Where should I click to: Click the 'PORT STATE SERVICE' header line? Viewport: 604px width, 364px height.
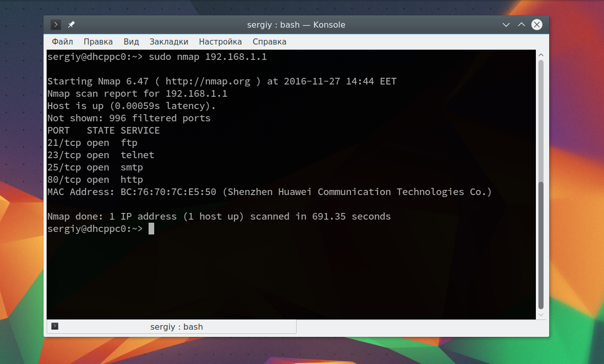click(103, 131)
